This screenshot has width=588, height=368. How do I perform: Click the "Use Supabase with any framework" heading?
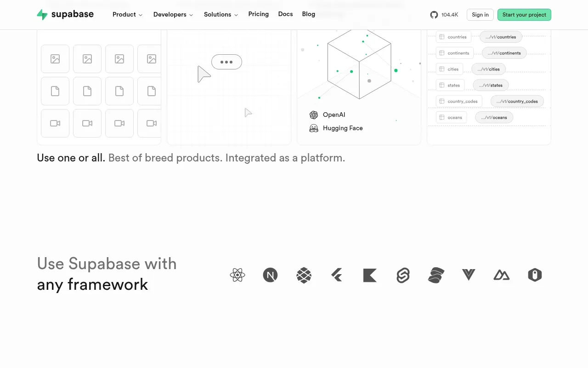[107, 274]
